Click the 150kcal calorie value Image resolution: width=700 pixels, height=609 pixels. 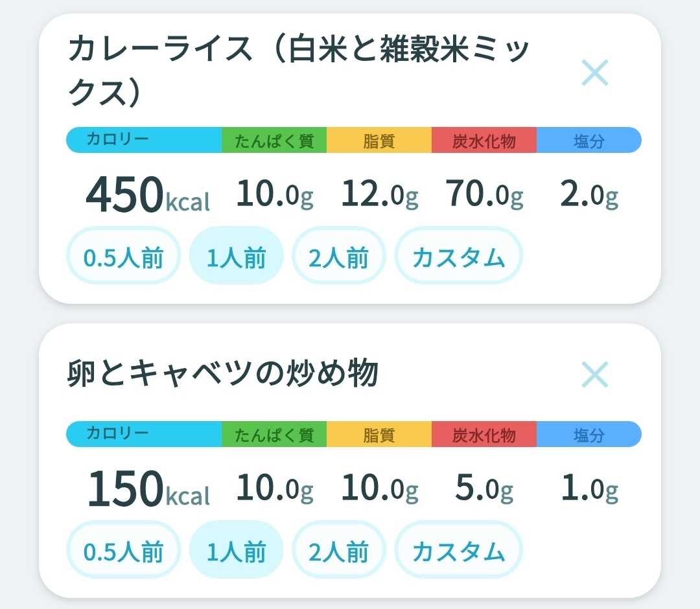point(148,488)
